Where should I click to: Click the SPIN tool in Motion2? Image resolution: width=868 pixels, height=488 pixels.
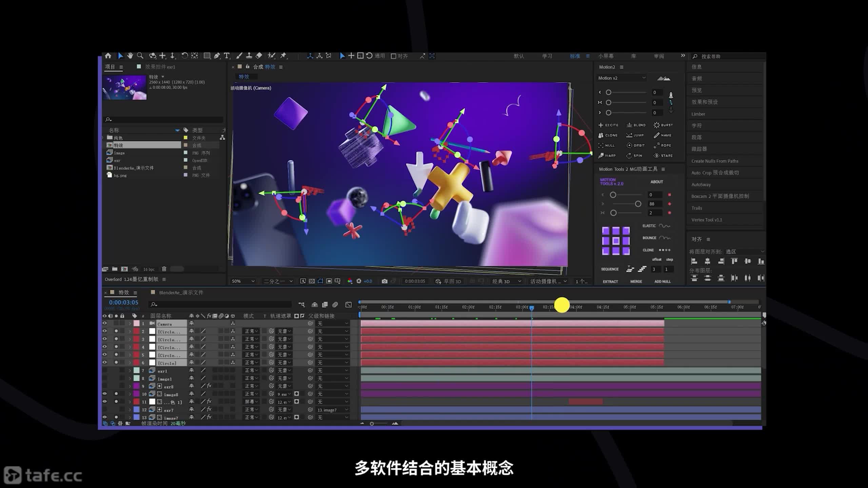coord(634,156)
